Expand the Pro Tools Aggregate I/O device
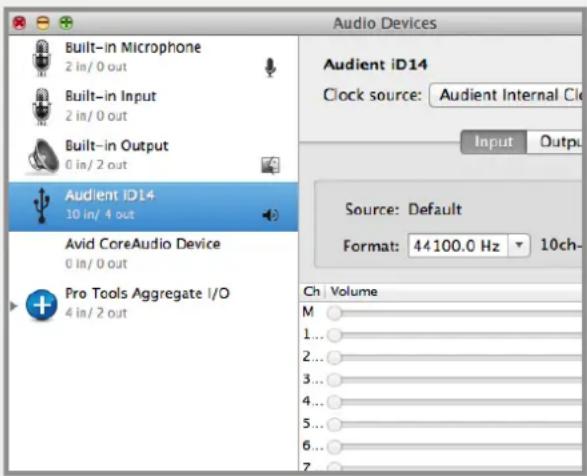587x476 pixels. tap(14, 306)
